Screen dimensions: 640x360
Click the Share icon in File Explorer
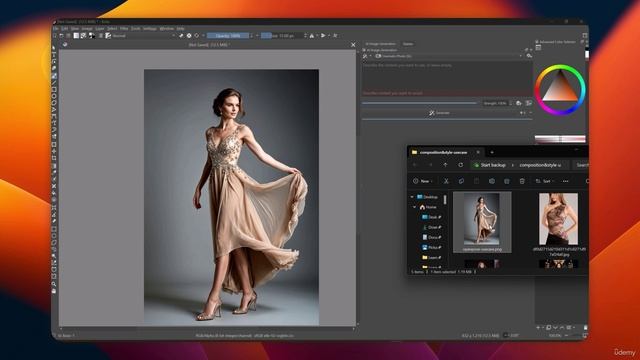click(507, 181)
